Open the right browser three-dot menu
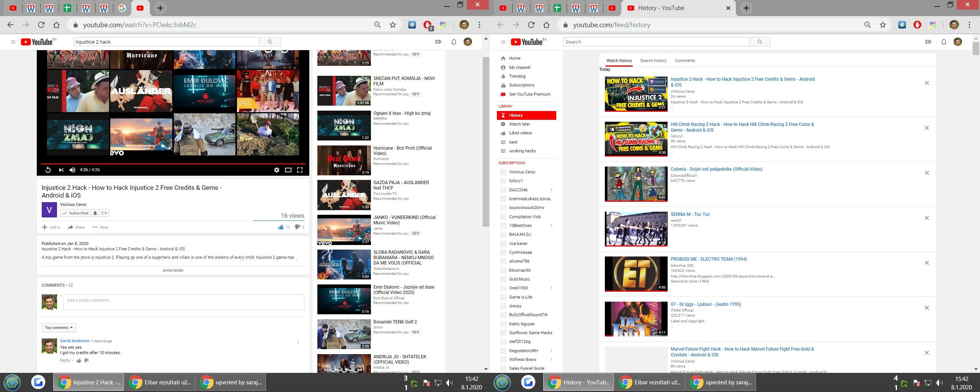The image size is (980, 392). pyautogui.click(x=969, y=25)
